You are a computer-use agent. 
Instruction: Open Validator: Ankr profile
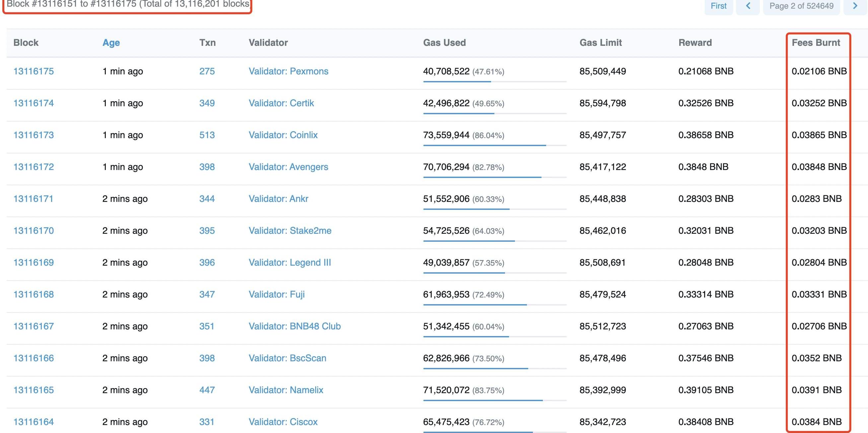pos(278,199)
